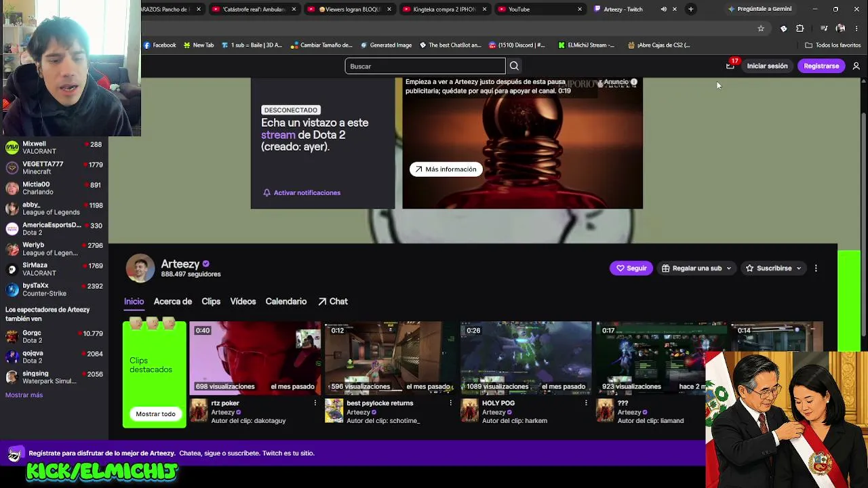Click the info icon beside Anuncio
The image size is (868, 488).
coord(634,82)
